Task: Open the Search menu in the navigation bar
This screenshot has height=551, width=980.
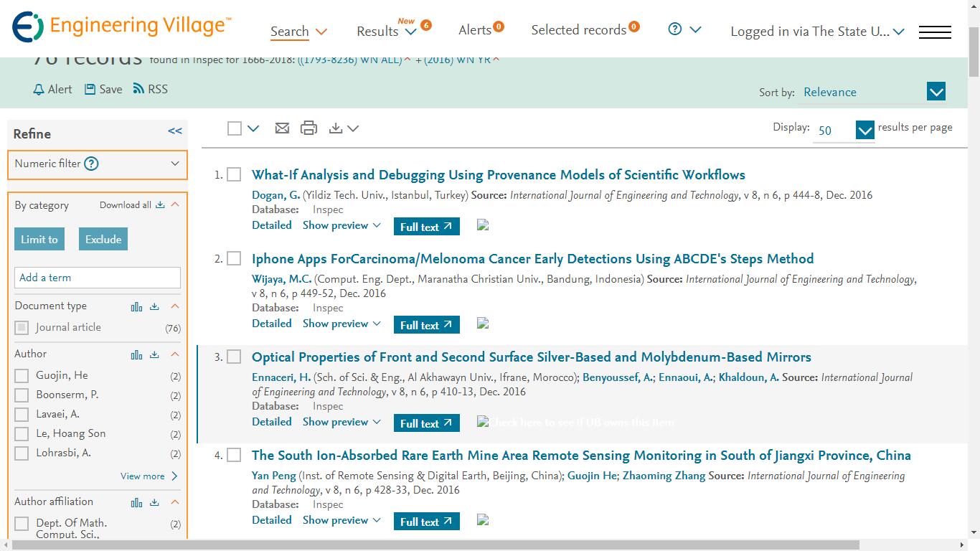Action: 295,32
